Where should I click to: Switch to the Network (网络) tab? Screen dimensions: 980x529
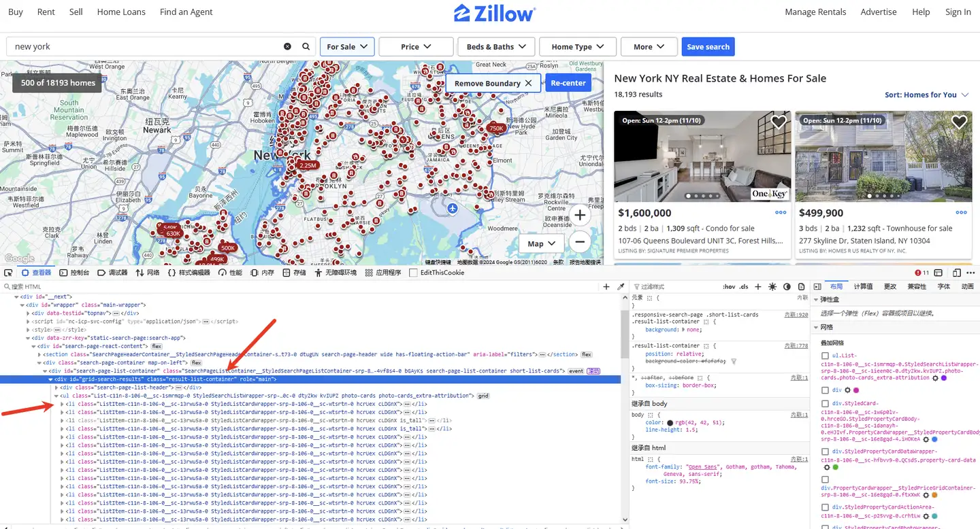[x=148, y=273]
